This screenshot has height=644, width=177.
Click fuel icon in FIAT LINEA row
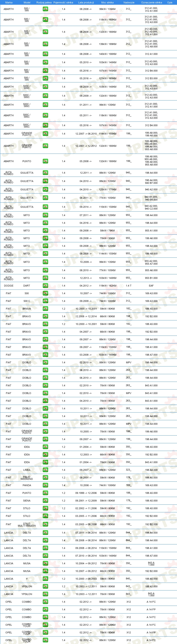pos(45,470)
